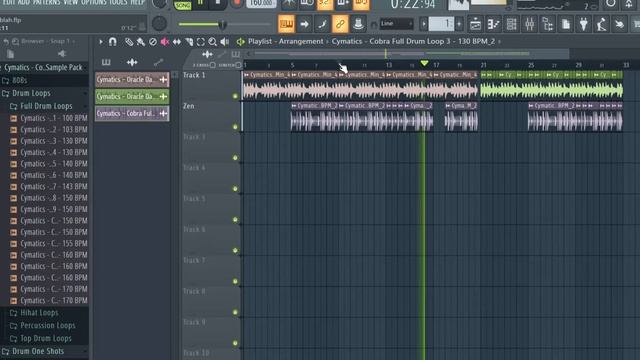The height and width of the screenshot is (360, 640).
Task: Select the pink Cymatics - Oracle Da.. picker item
Action: click(x=132, y=79)
